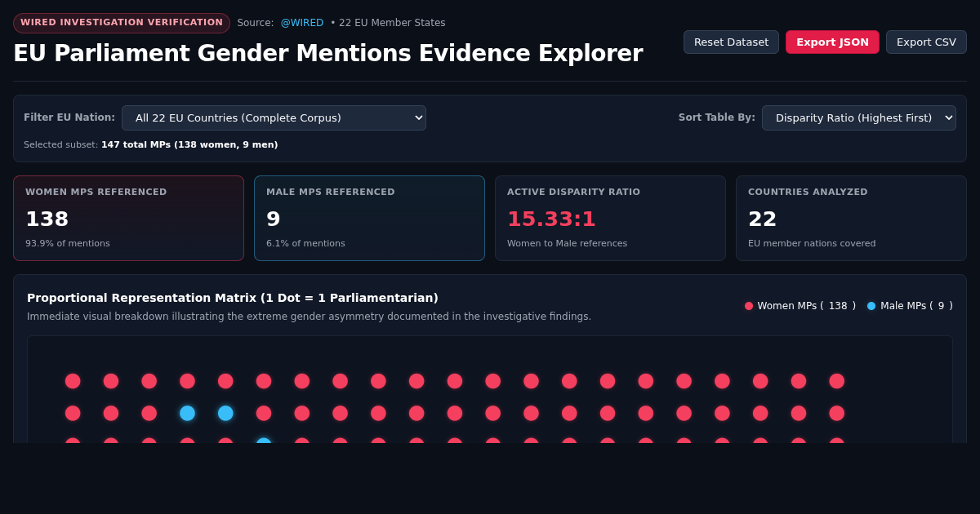Click the 'EU member nations covered' text

pos(812,243)
